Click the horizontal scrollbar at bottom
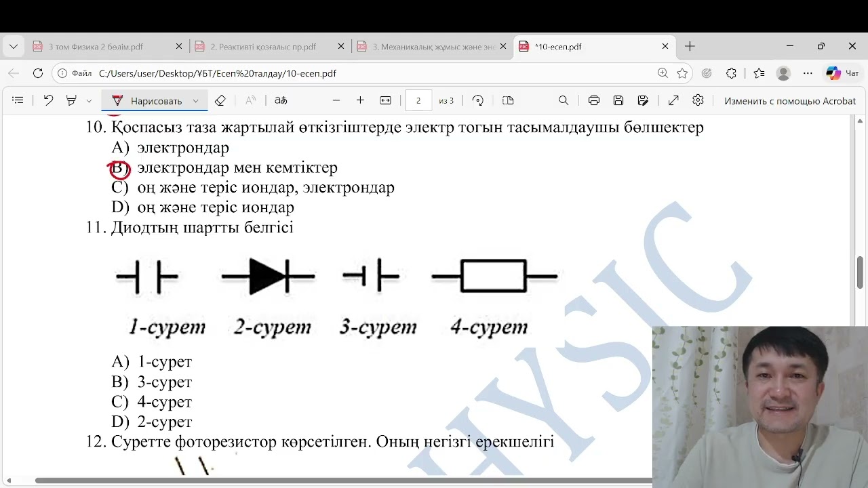The height and width of the screenshot is (488, 868). point(343,481)
